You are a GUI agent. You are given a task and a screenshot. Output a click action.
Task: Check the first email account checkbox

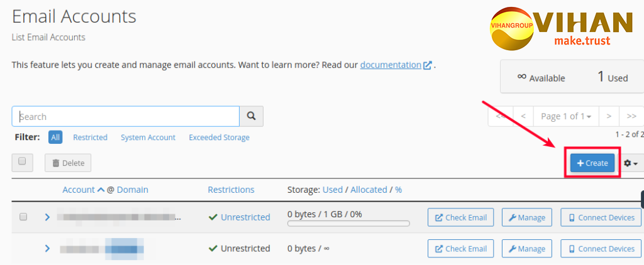click(x=23, y=217)
